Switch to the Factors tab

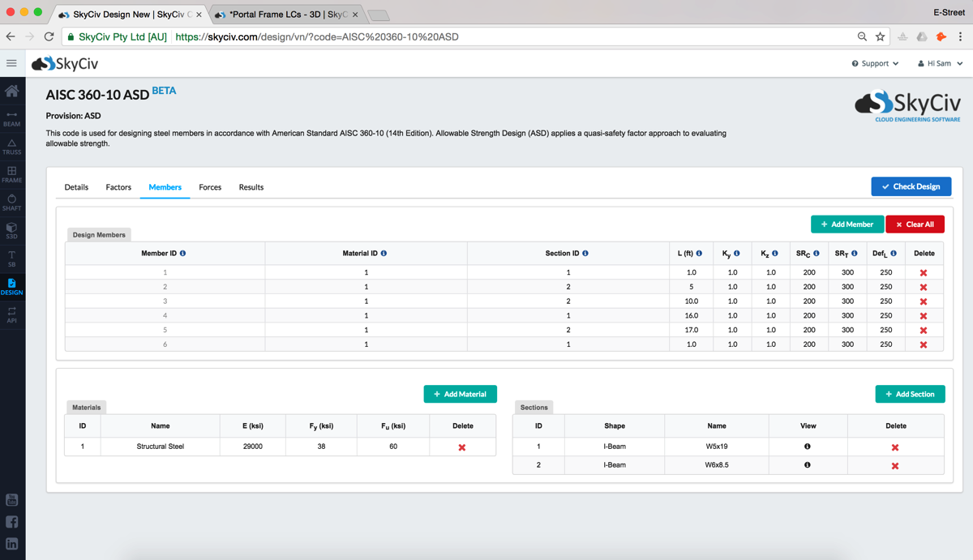point(118,187)
